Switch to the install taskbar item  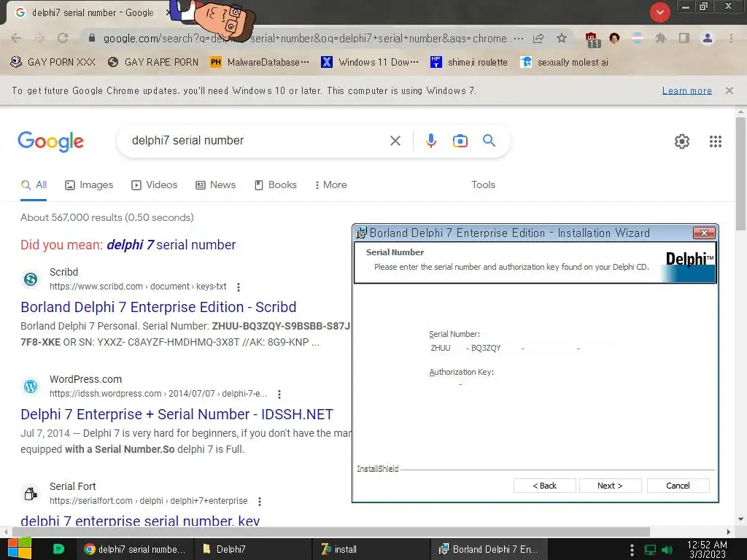(x=371, y=549)
